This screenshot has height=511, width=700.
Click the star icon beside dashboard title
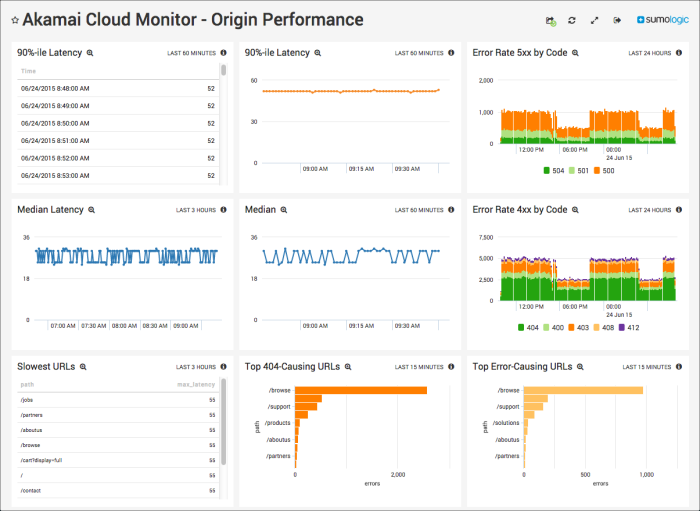pyautogui.click(x=14, y=20)
